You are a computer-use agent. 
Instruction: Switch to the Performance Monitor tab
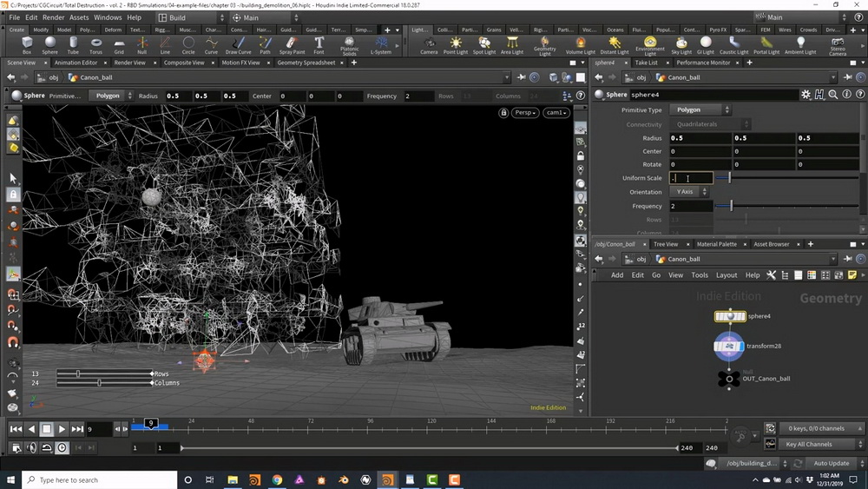click(x=703, y=63)
